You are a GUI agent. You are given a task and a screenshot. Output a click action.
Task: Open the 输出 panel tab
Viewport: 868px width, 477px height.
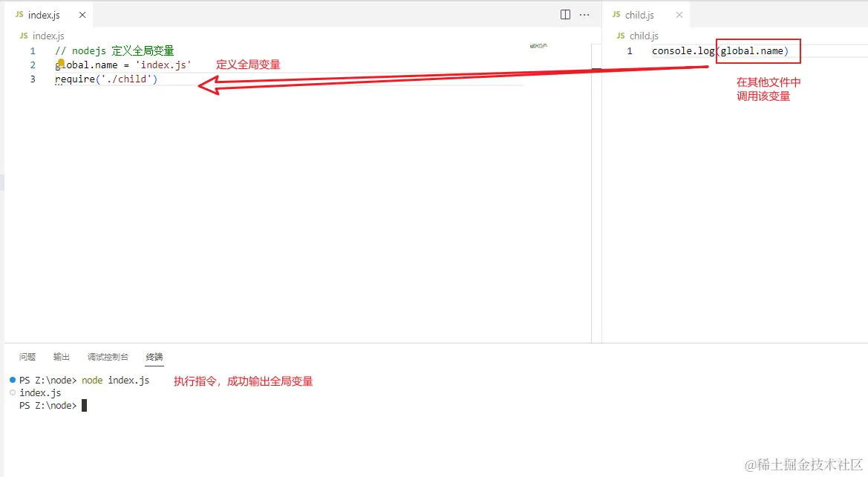pos(62,357)
